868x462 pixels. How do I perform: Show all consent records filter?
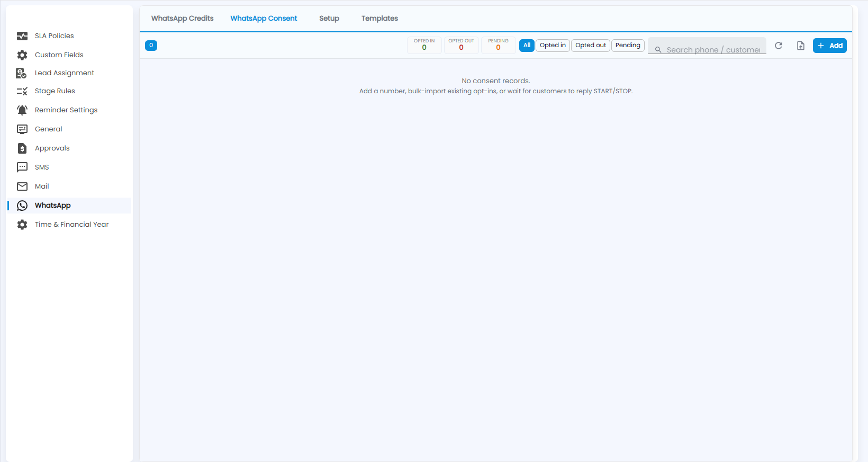[x=527, y=46]
